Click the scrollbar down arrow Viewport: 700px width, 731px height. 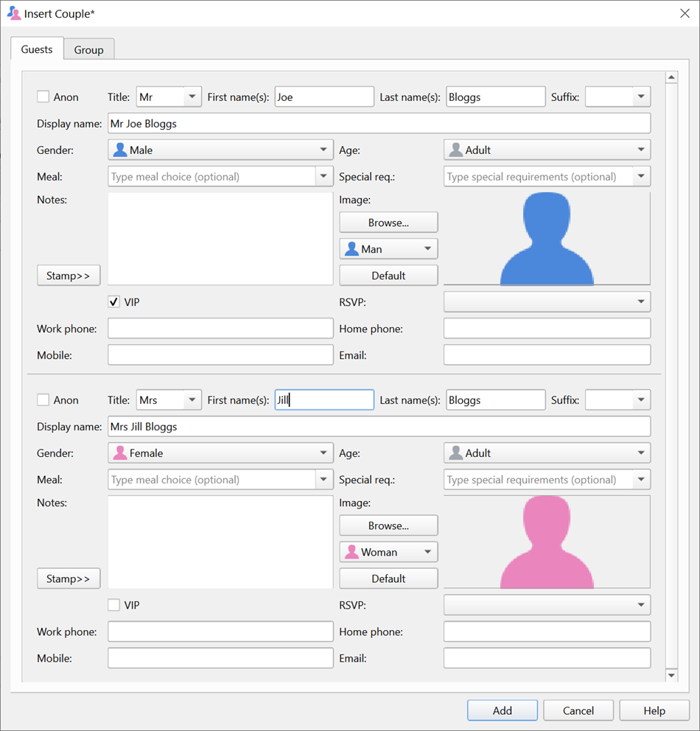coord(671,674)
